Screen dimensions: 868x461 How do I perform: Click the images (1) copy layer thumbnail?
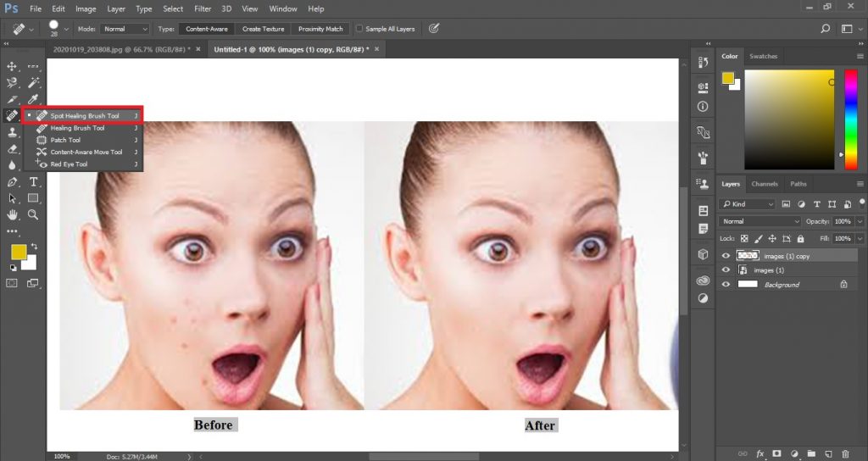click(x=748, y=256)
